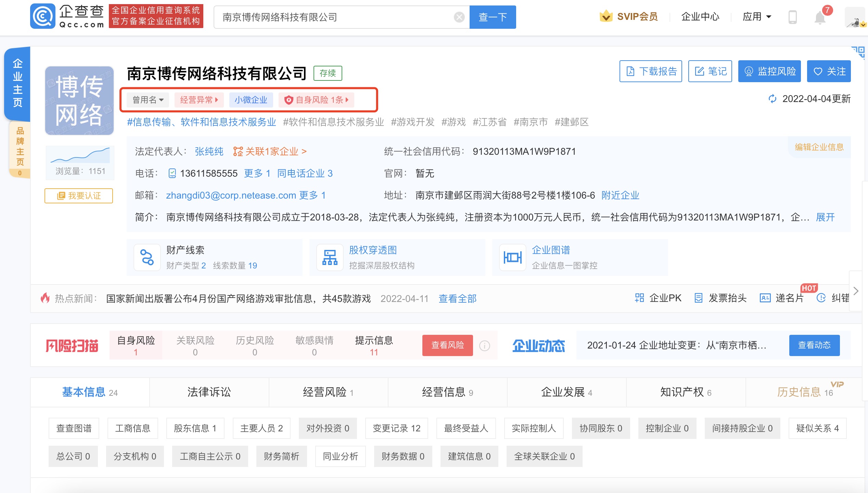
Task: Click 查看全部 news link
Action: click(458, 299)
